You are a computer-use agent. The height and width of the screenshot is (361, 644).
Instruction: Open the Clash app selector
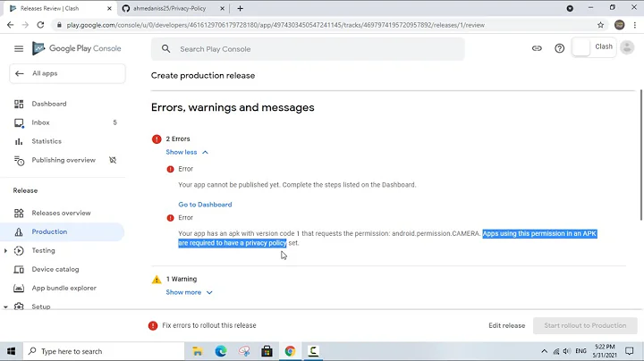point(594,47)
